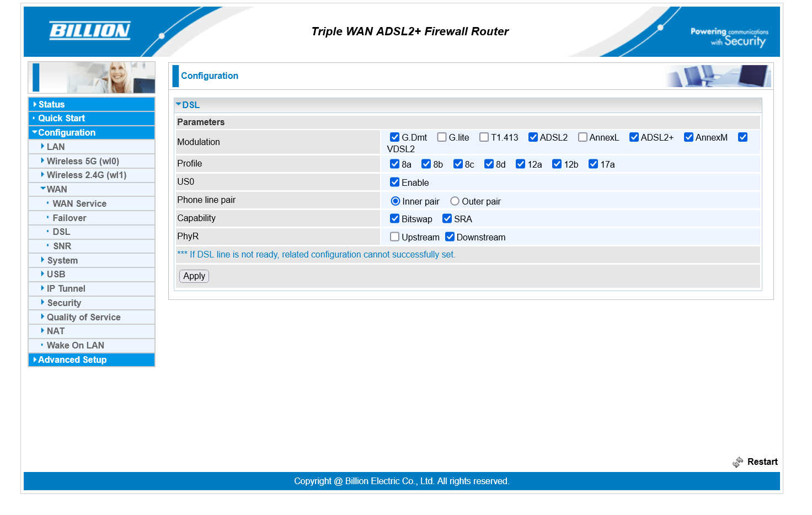Image resolution: width=812 pixels, height=515 pixels.
Task: Open the SNR menu item
Action: [x=62, y=246]
